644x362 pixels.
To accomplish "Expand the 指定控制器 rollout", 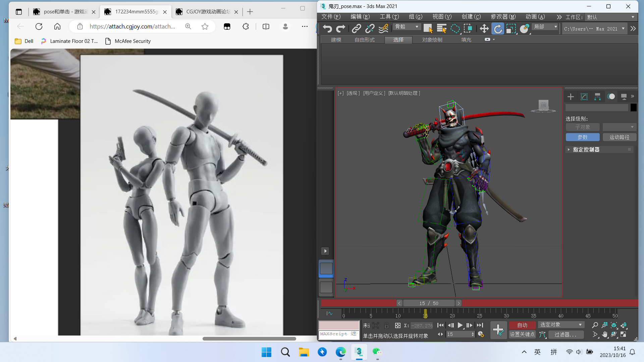I will 599,149.
